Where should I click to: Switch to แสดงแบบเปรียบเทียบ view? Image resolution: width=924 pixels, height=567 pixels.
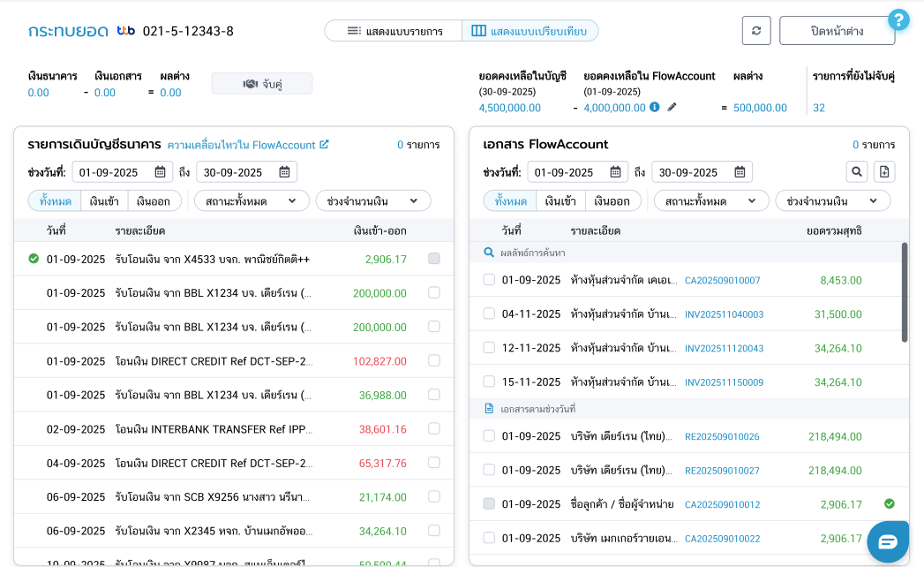pyautogui.click(x=530, y=30)
